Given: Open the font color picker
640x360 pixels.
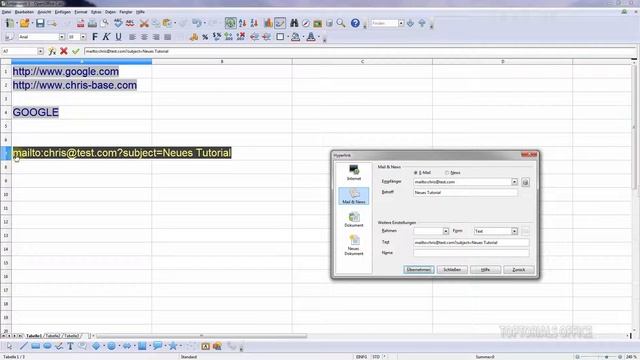Looking at the screenshot, I should (x=311, y=37).
